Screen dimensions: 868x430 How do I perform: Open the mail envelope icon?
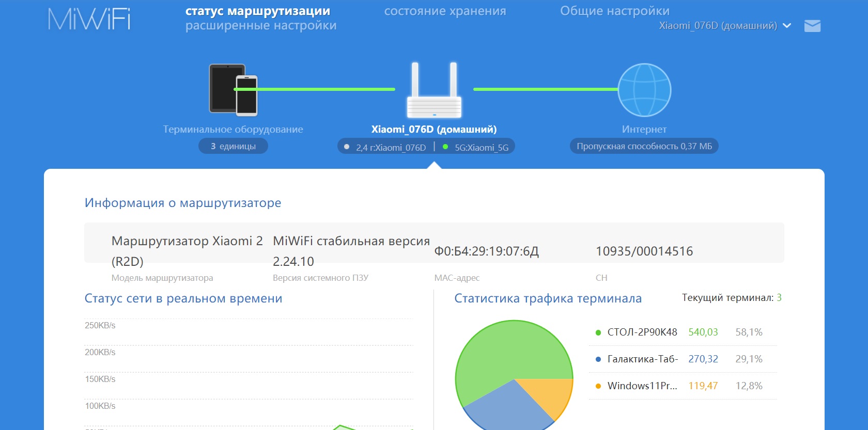point(812,26)
